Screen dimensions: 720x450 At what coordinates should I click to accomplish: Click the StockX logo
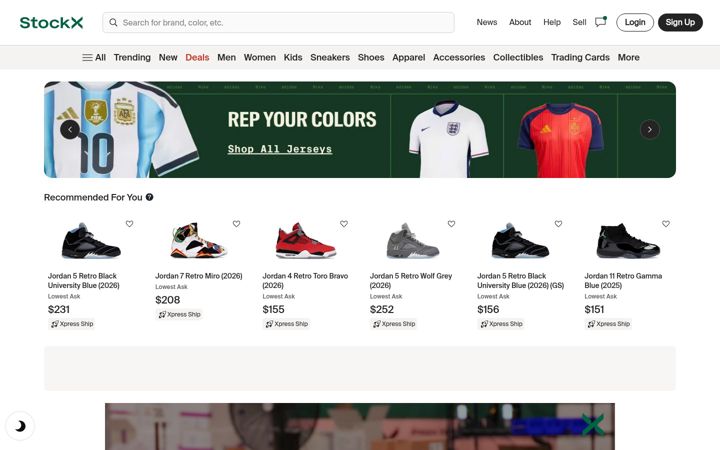(x=51, y=22)
